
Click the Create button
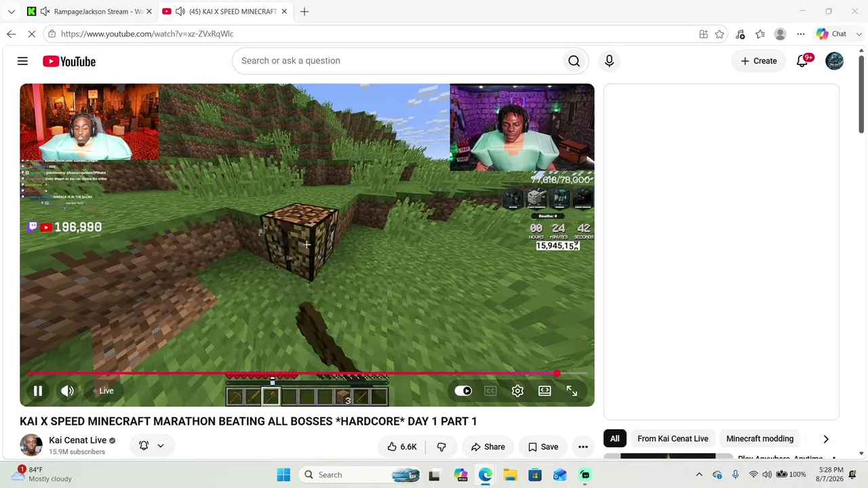click(759, 61)
